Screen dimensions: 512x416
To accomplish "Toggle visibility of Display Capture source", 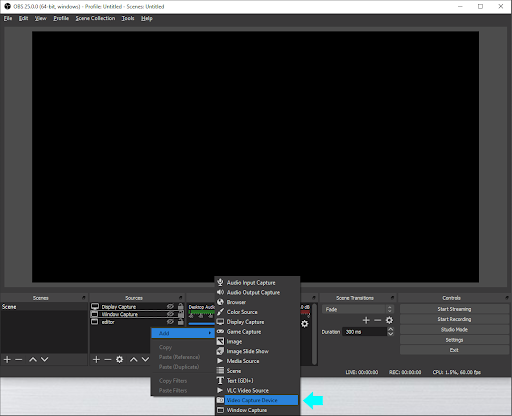I will coord(170,306).
